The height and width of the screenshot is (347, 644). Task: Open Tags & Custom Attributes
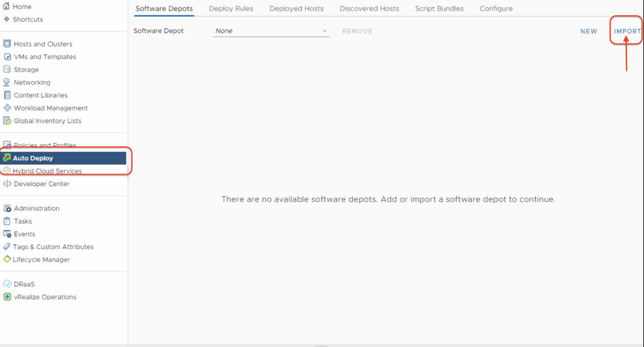[x=53, y=247]
